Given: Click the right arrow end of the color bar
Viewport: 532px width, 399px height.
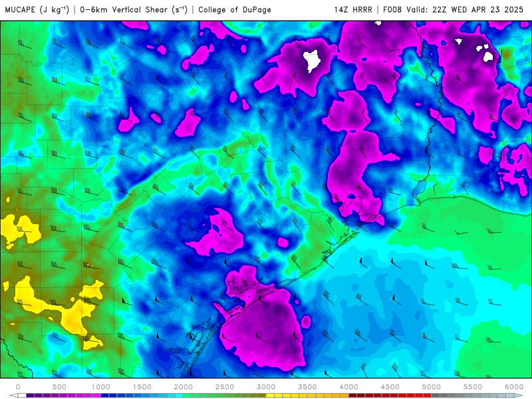Looking at the screenshot, I should [519, 396].
